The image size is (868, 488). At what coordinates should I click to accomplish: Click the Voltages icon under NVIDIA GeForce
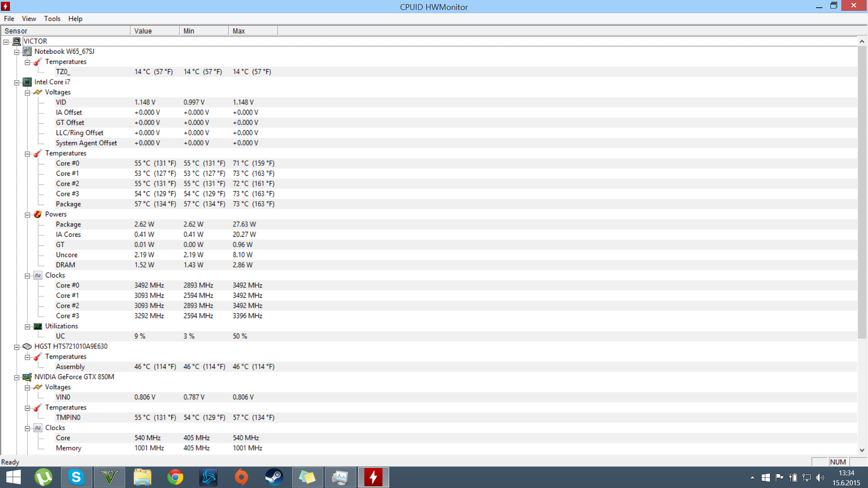pyautogui.click(x=38, y=387)
